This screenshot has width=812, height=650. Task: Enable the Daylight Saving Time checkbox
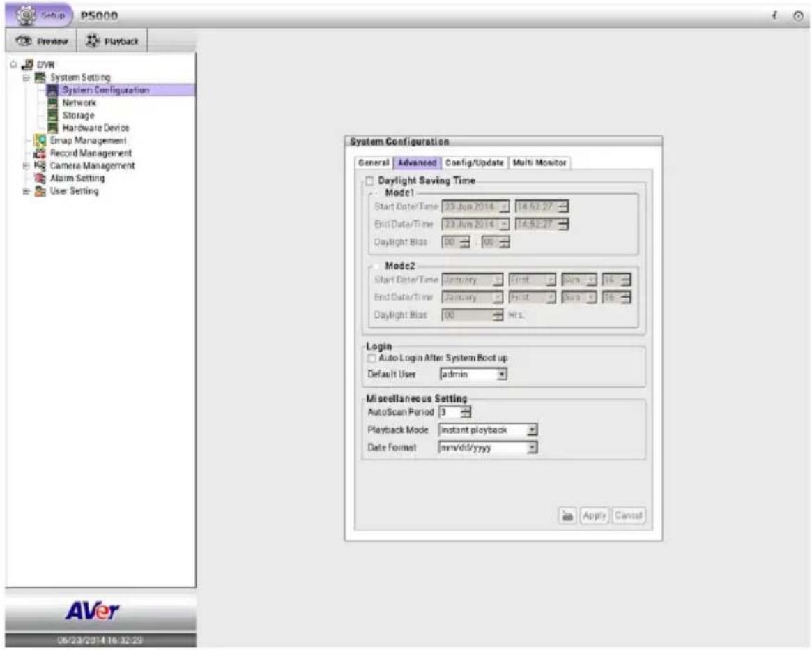pos(369,181)
